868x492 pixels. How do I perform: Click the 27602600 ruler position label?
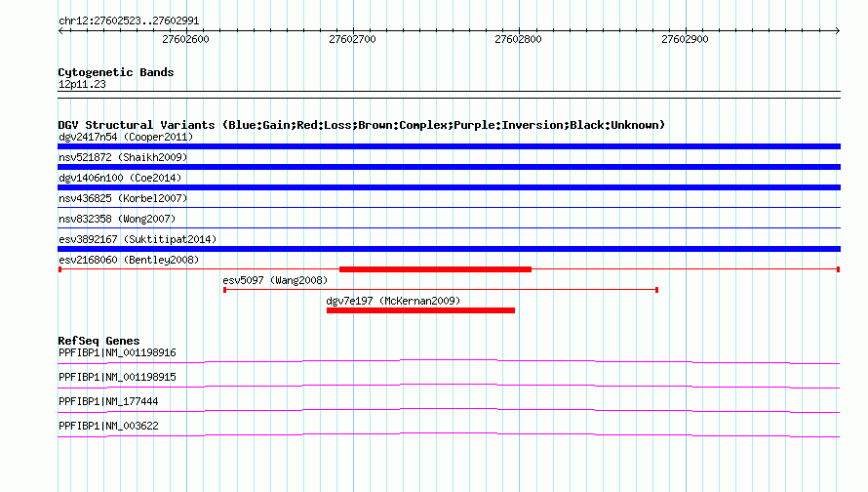[185, 39]
